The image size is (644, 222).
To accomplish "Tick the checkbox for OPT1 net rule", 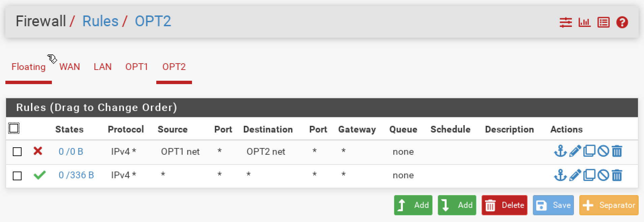I will (x=17, y=152).
